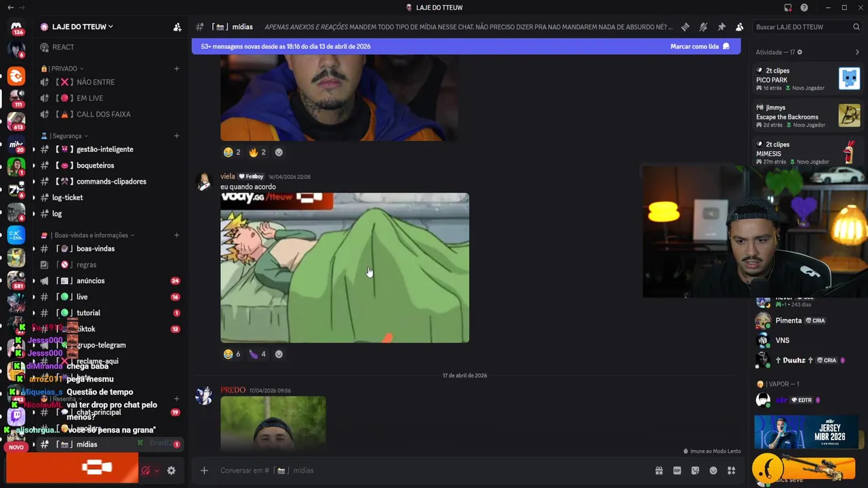This screenshot has height=488, width=868.
Task: Open audio device dropdown arrow beside headphone icon
Action: pos(157,470)
